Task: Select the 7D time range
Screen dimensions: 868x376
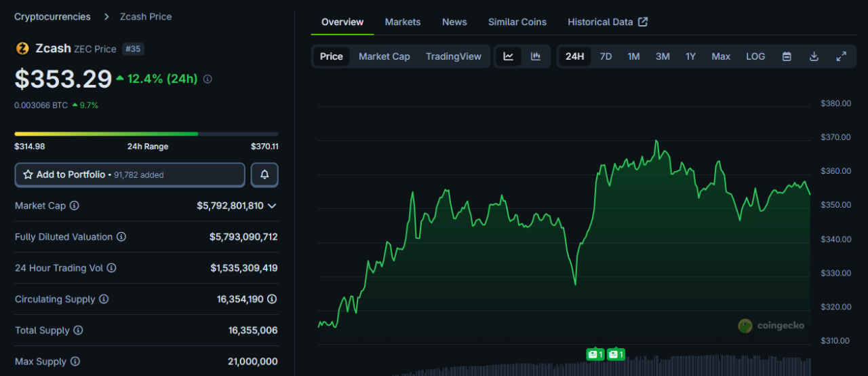Action: (606, 56)
